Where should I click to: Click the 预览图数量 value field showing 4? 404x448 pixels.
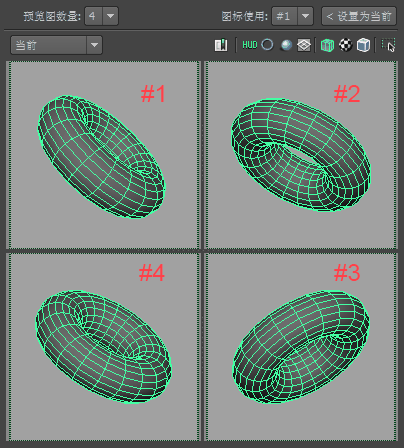click(x=94, y=16)
